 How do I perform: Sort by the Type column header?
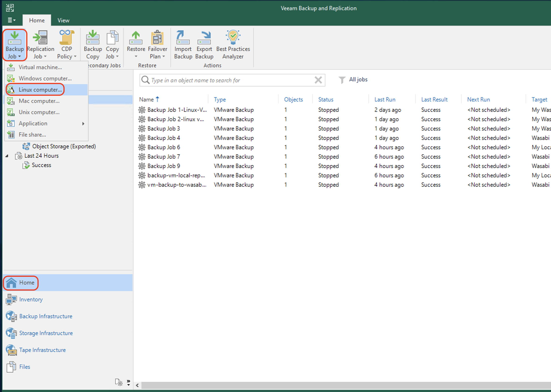220,100
